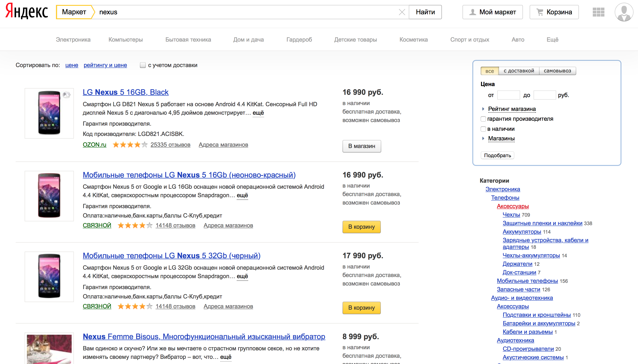Select the самовывоз tab
Image resolution: width=638 pixels, height=364 pixels.
(x=557, y=71)
